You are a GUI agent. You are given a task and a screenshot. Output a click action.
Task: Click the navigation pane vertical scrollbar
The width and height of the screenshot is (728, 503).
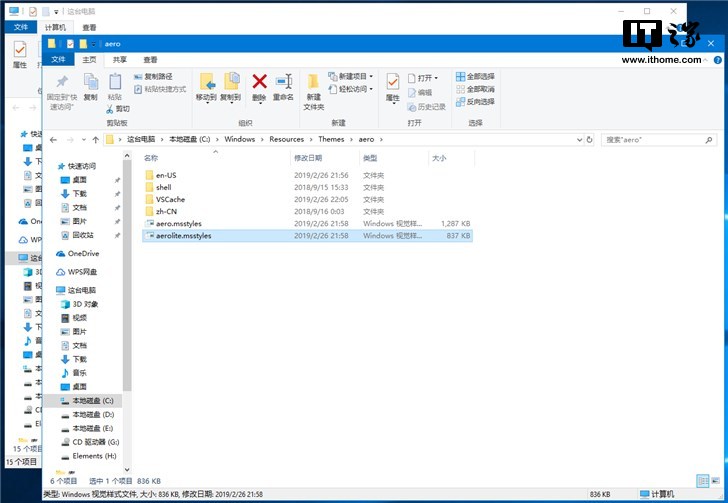point(127,300)
